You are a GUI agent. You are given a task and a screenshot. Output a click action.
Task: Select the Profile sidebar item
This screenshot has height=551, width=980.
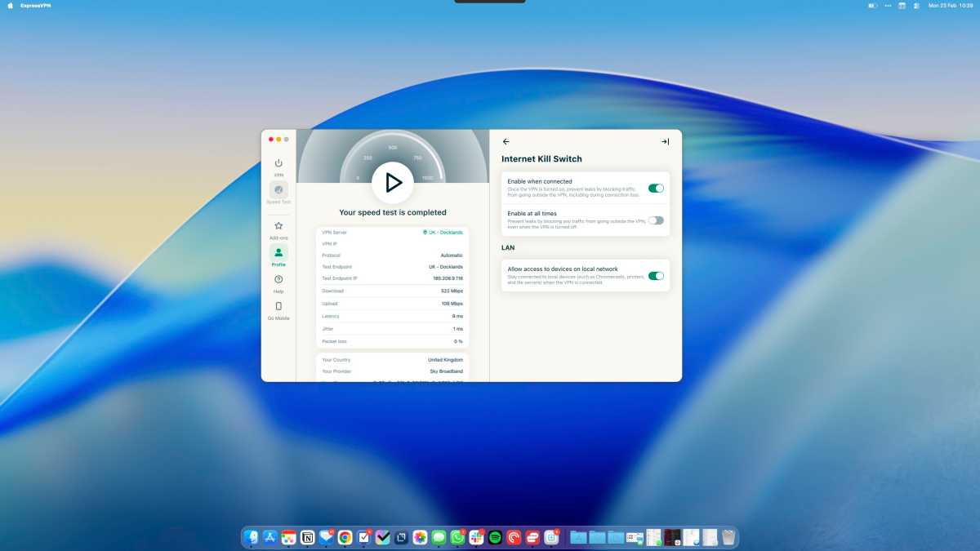278,256
